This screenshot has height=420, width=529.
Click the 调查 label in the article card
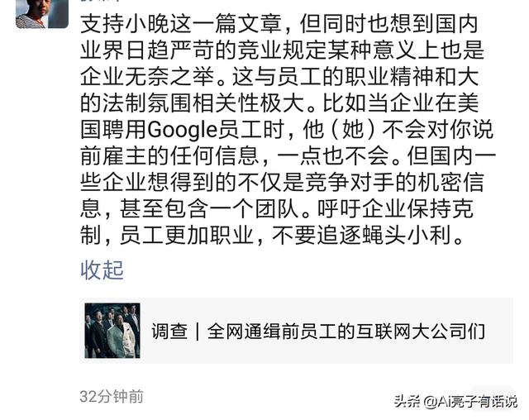(x=169, y=331)
